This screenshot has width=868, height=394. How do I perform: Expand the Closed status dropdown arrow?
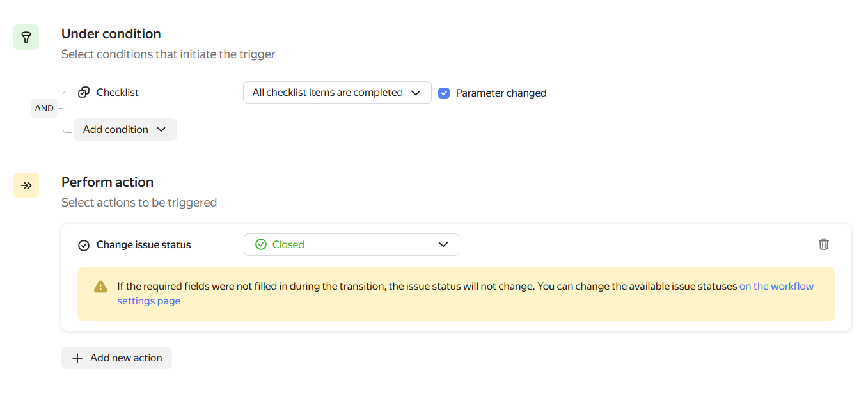tap(443, 244)
